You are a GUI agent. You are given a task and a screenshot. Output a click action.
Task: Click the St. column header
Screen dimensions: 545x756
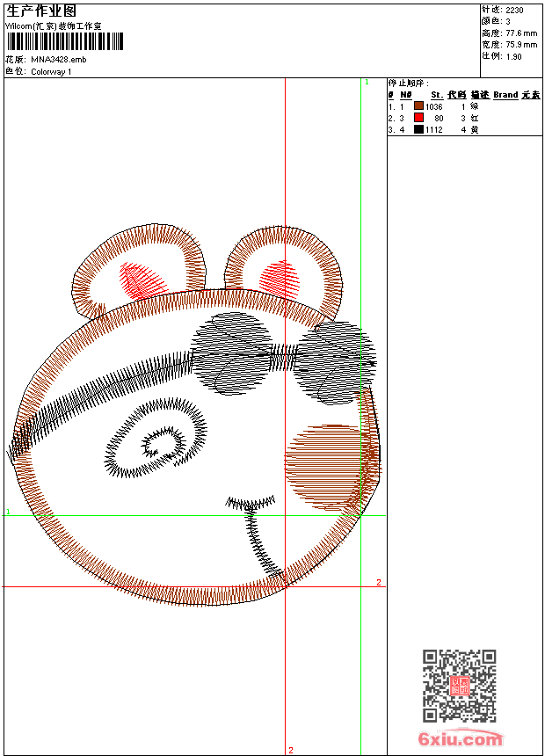(x=436, y=94)
